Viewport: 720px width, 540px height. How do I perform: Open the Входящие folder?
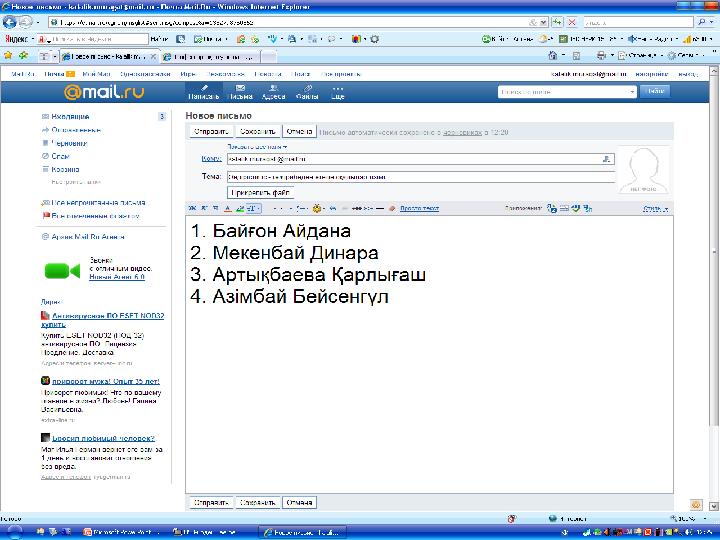click(70, 117)
